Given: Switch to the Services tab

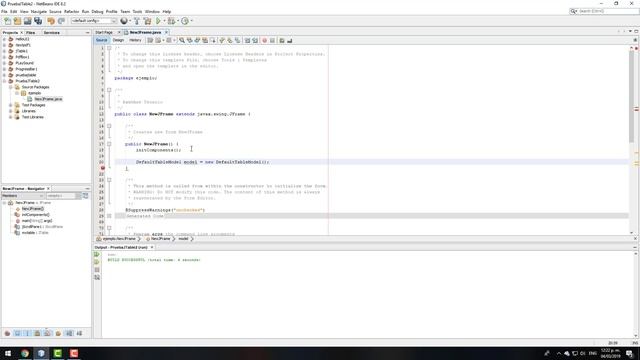Looking at the screenshot, I should tap(52, 33).
